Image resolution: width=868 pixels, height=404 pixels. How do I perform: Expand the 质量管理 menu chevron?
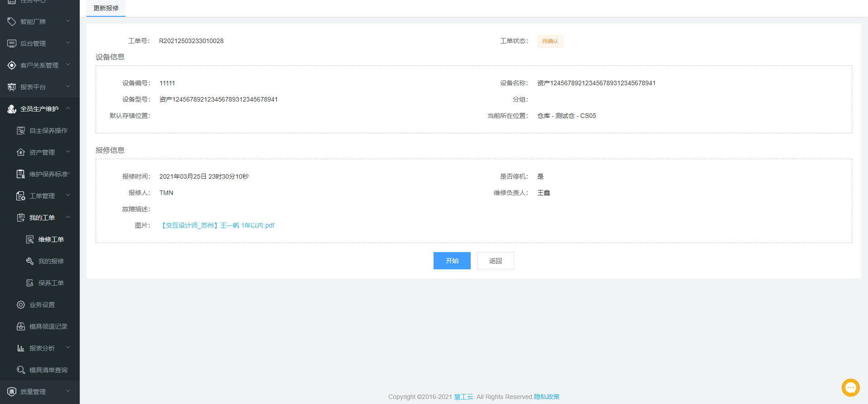68,391
